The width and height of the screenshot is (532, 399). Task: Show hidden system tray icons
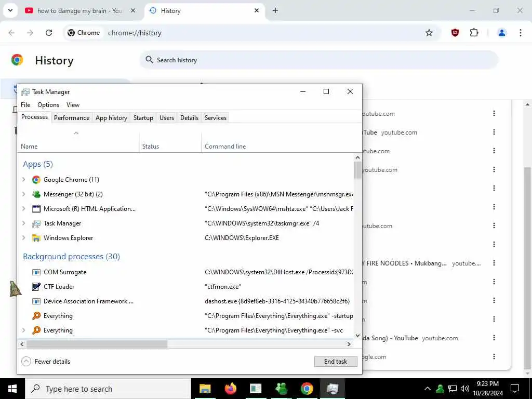coord(428,389)
